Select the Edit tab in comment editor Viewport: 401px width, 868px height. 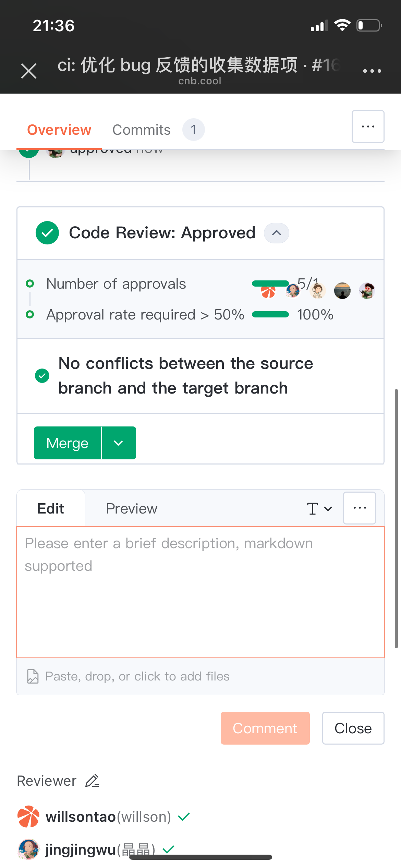51,509
